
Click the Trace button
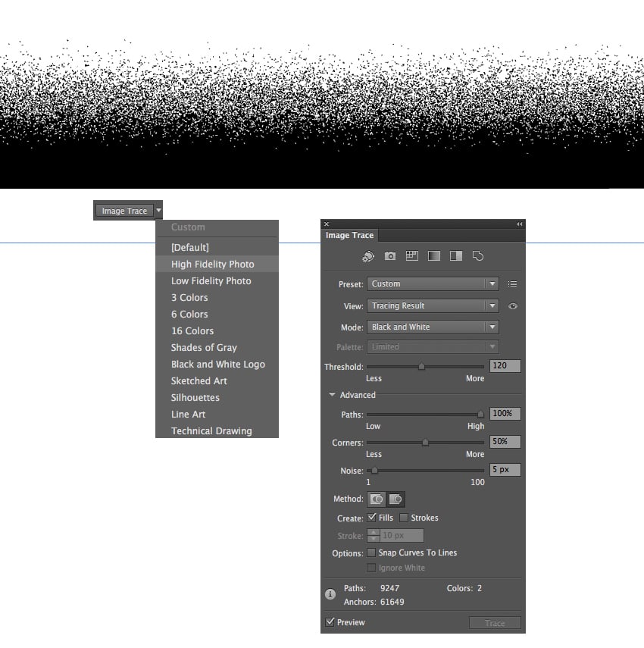(x=495, y=623)
